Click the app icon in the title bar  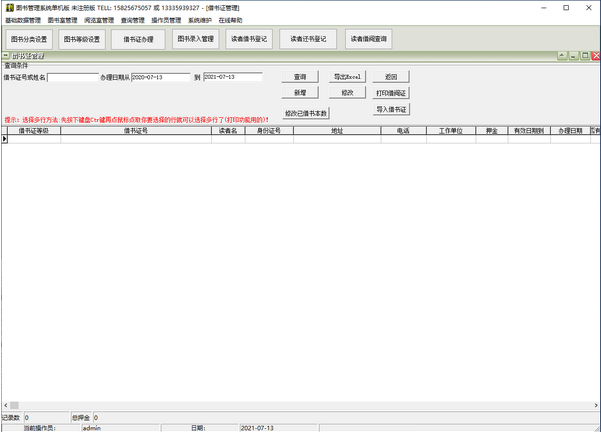point(8,7)
